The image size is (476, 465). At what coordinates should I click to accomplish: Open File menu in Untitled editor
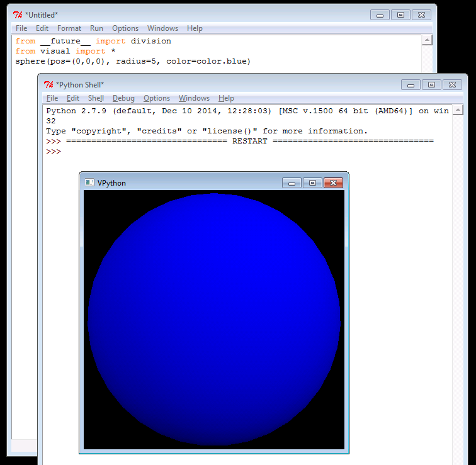pos(21,28)
